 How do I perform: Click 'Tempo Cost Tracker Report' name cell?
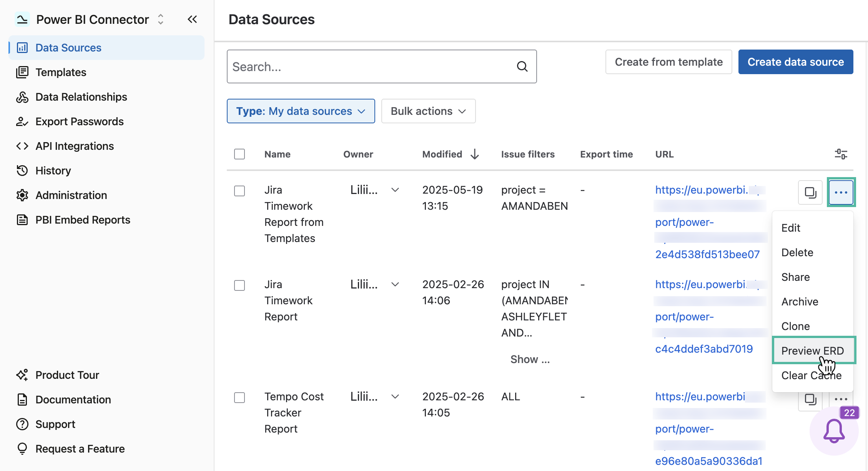coord(294,413)
